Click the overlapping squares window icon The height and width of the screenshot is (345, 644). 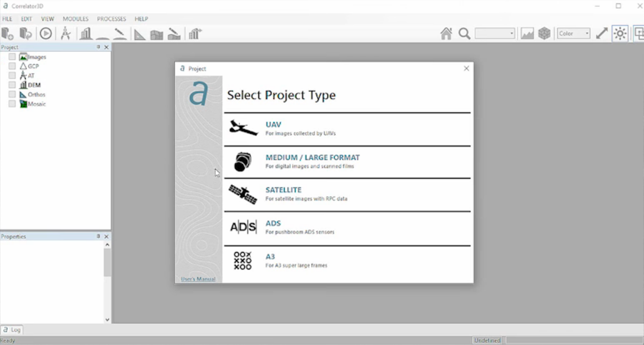pos(638,34)
